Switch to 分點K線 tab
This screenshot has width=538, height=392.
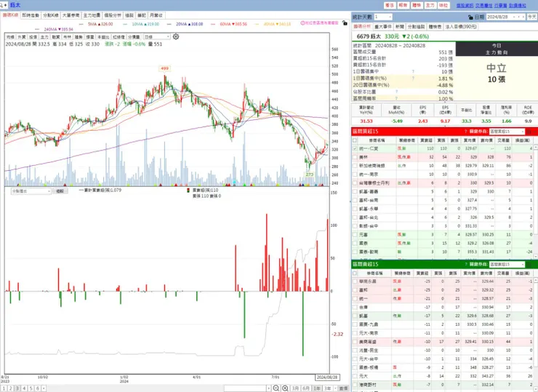point(50,15)
